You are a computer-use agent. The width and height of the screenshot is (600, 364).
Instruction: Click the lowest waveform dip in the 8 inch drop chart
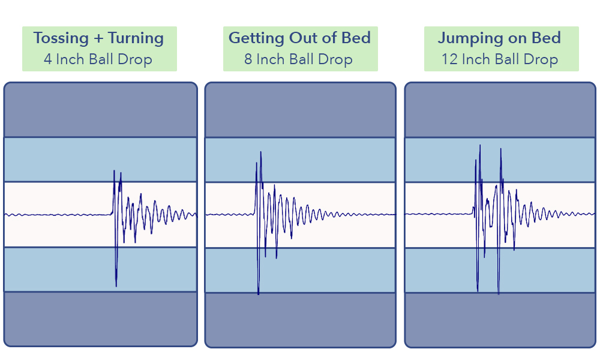pyautogui.click(x=259, y=293)
